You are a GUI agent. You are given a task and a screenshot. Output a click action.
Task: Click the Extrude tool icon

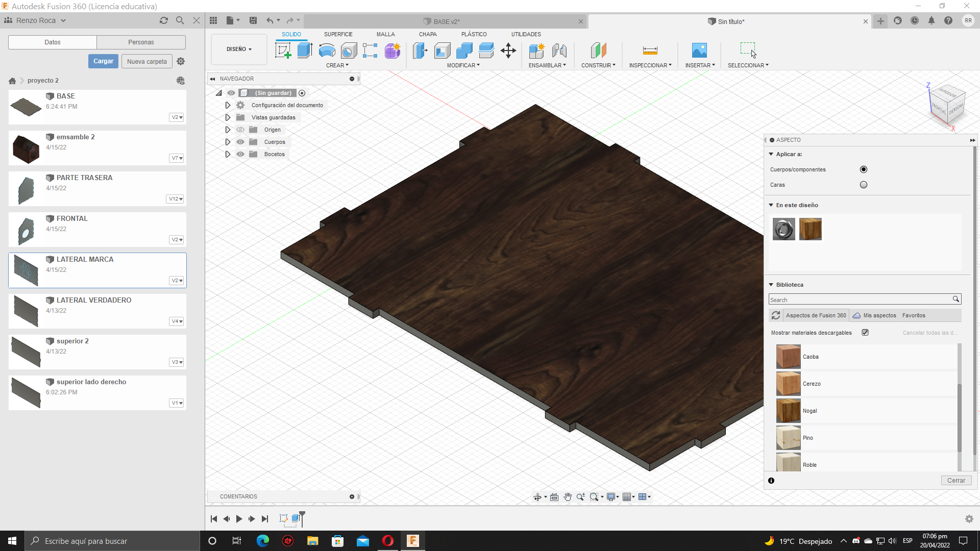[x=305, y=51]
